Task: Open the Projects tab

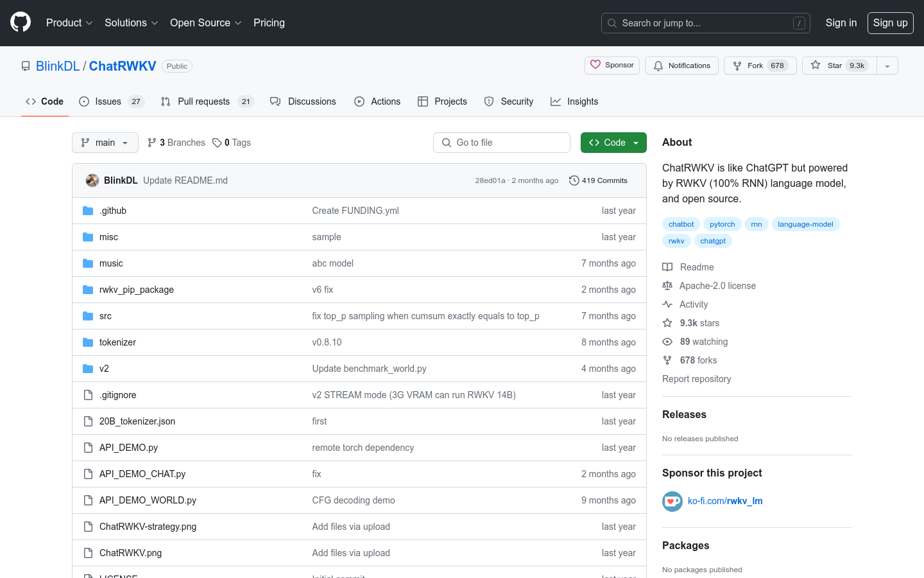Action: click(442, 101)
